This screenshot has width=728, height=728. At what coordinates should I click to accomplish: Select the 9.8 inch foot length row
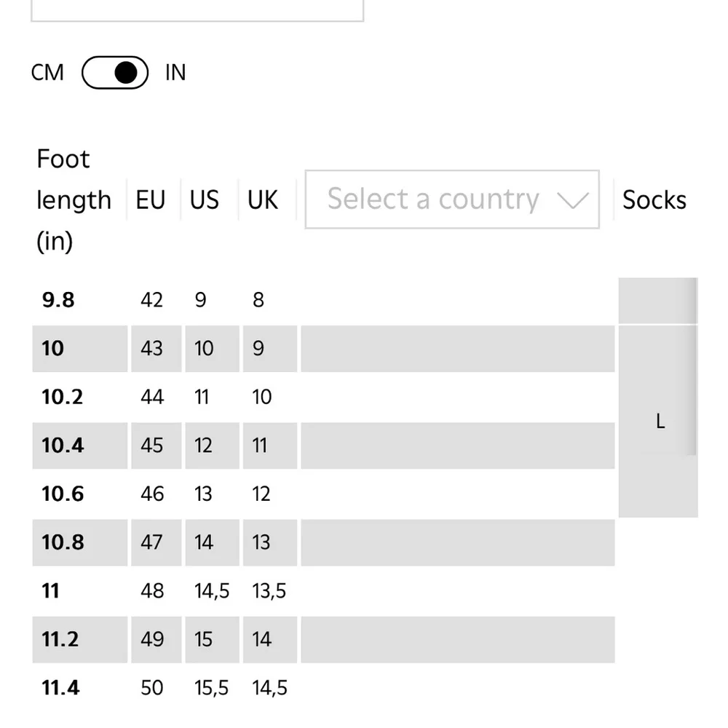pos(324,300)
